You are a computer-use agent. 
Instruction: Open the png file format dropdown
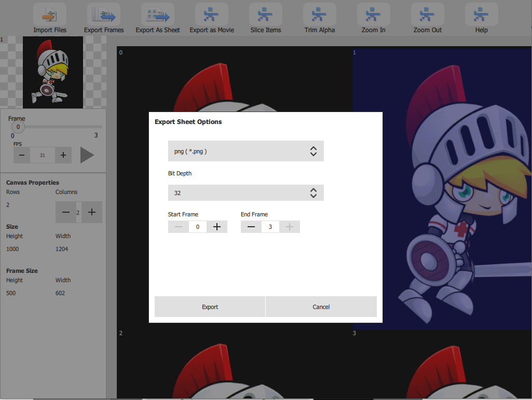tap(245, 151)
